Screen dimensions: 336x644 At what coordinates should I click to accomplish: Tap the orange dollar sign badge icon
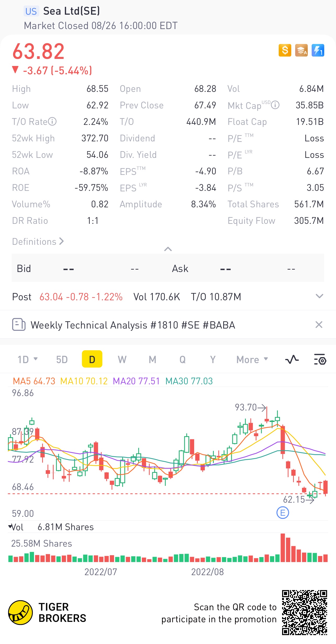285,50
